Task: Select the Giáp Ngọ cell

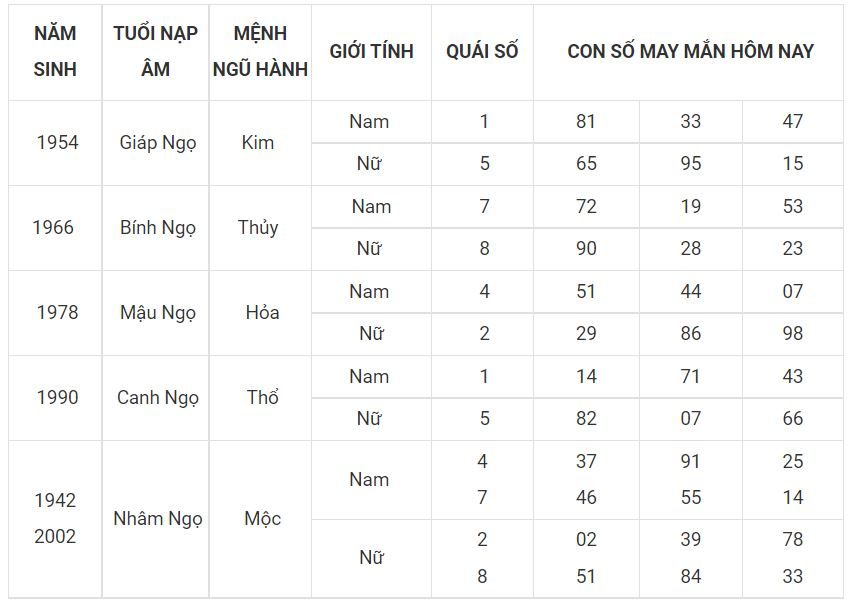Action: click(156, 143)
